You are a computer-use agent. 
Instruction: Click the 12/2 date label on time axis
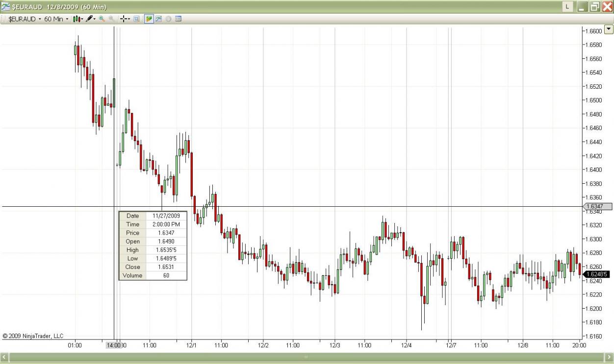pos(263,345)
